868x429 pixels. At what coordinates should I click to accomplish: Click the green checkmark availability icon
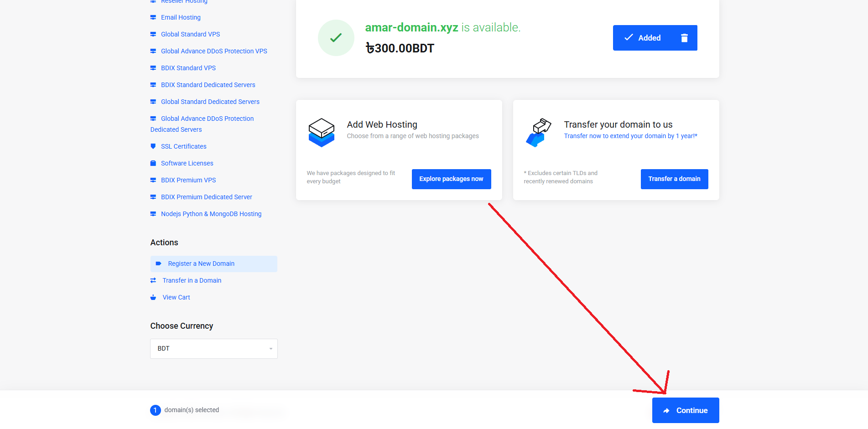click(x=336, y=38)
